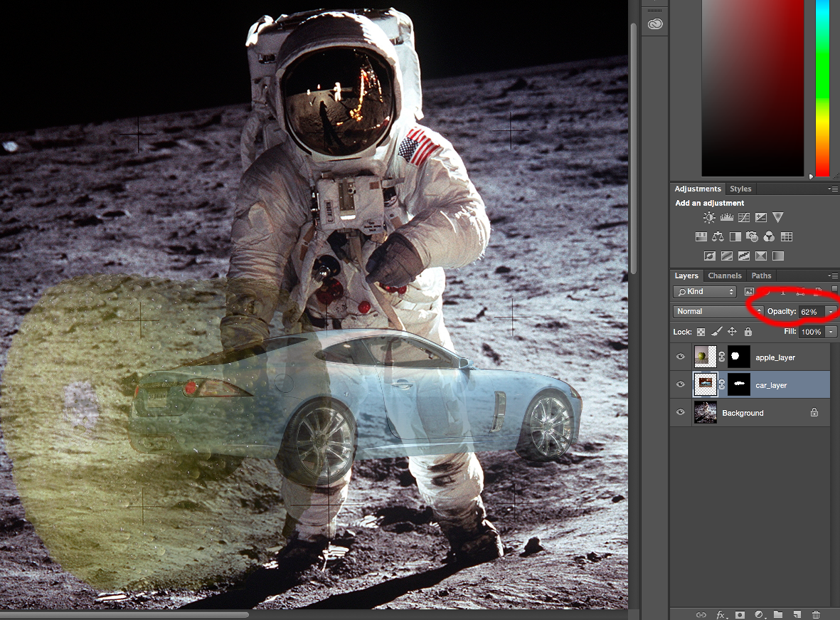Add a Brightness/Contrast adjustment

(709, 218)
